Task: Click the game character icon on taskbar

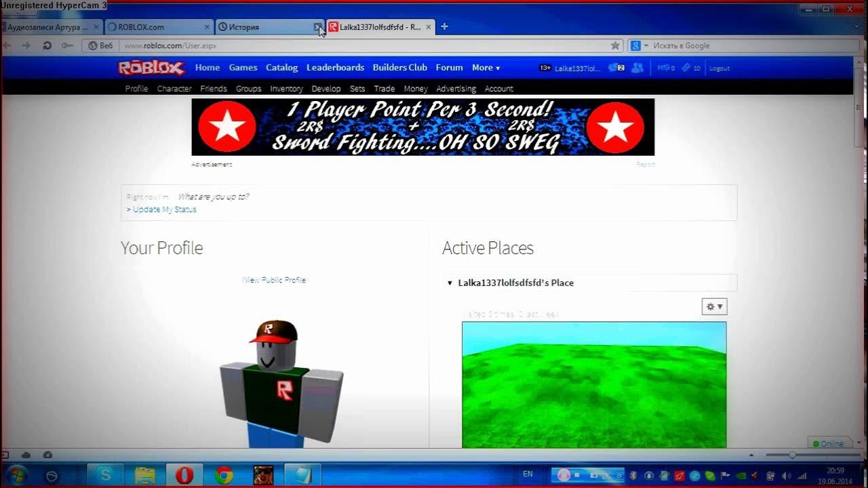Action: tap(263, 475)
